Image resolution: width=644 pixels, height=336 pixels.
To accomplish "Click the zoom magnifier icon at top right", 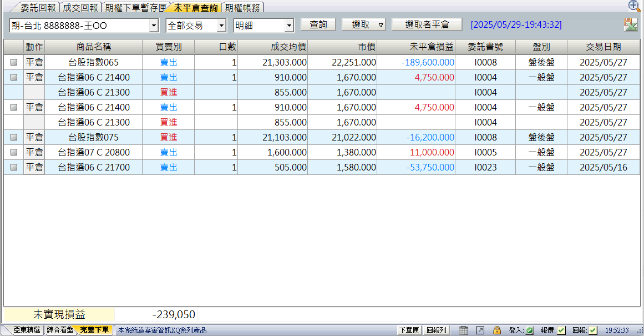I will pyautogui.click(x=634, y=6).
